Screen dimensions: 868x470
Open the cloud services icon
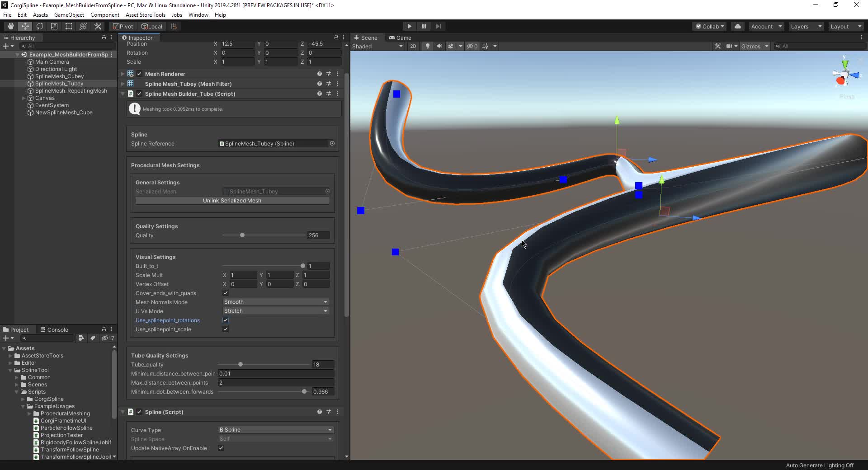tap(738, 26)
